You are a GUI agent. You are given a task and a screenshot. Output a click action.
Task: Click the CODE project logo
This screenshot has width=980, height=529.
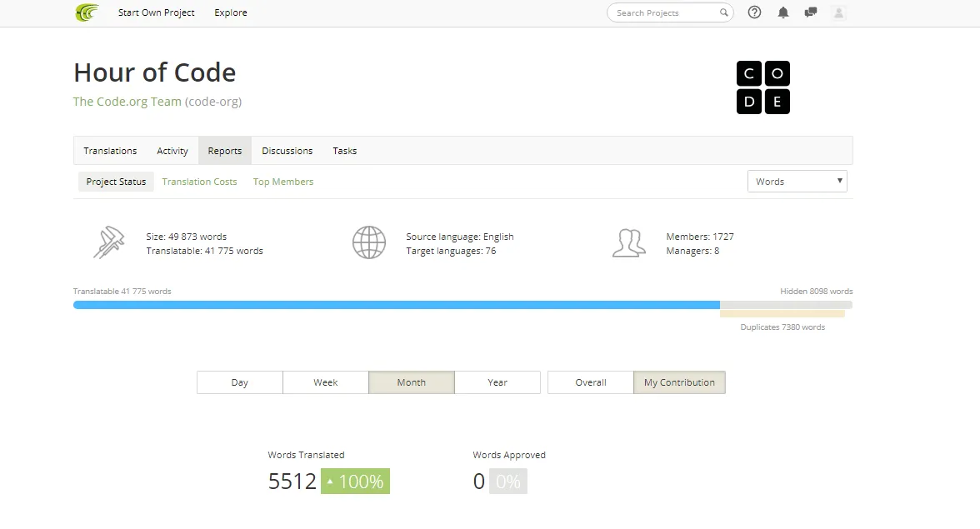coord(763,87)
